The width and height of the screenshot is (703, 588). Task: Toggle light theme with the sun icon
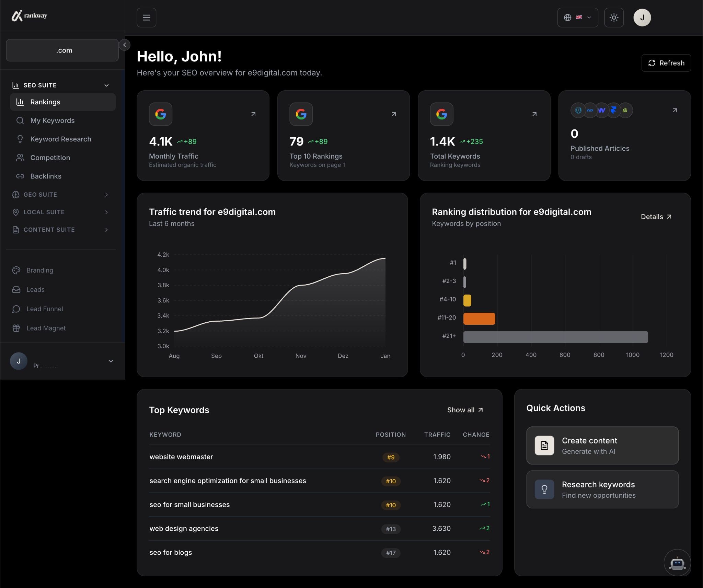pos(614,17)
